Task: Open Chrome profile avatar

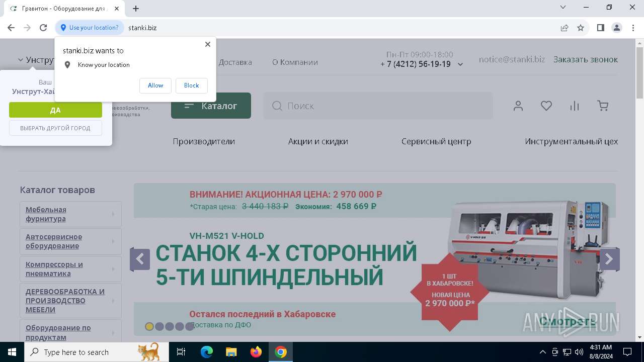Action: pyautogui.click(x=617, y=28)
